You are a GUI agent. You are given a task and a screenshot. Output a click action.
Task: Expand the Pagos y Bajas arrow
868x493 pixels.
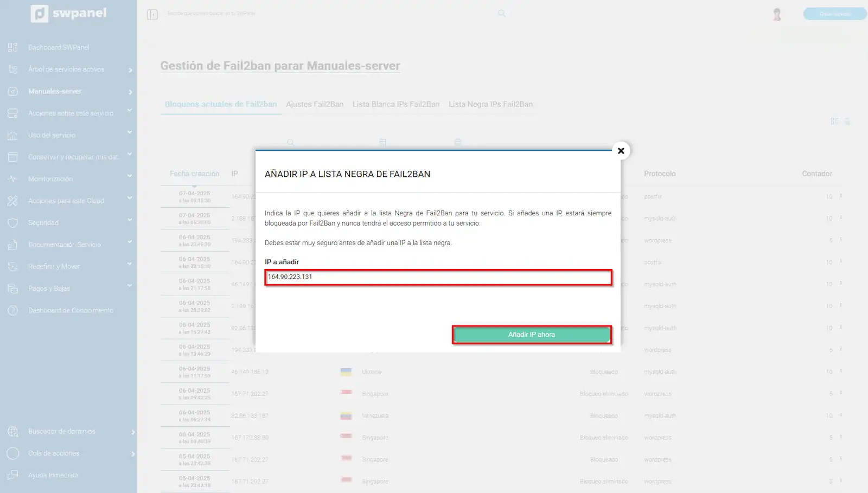tap(130, 286)
